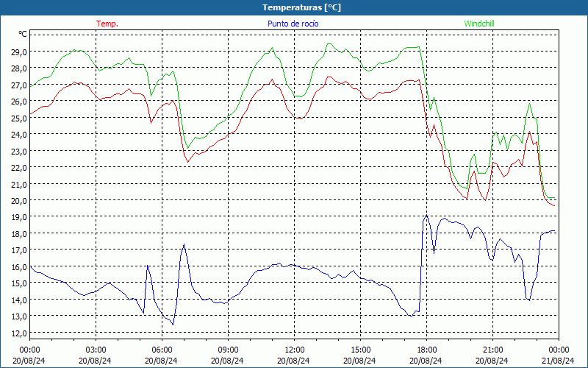Image resolution: width=588 pixels, height=368 pixels.
Task: Click the 21,0 y-axis label
Action: [x=19, y=184]
